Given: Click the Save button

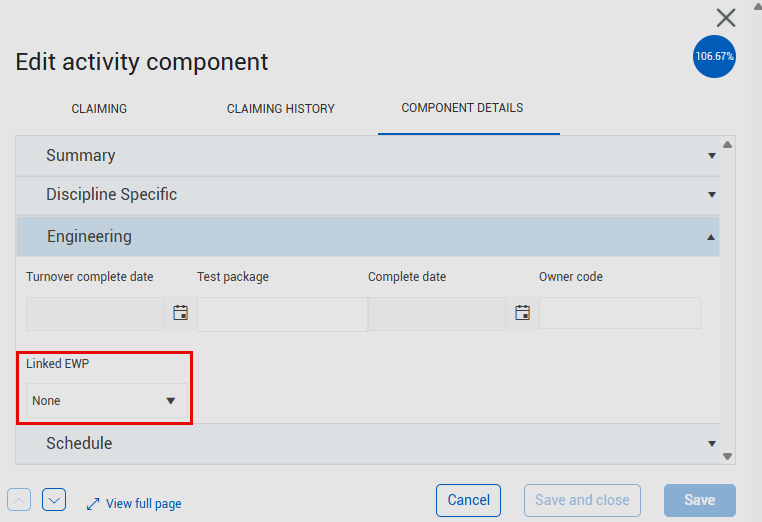Looking at the screenshot, I should coord(699,500).
